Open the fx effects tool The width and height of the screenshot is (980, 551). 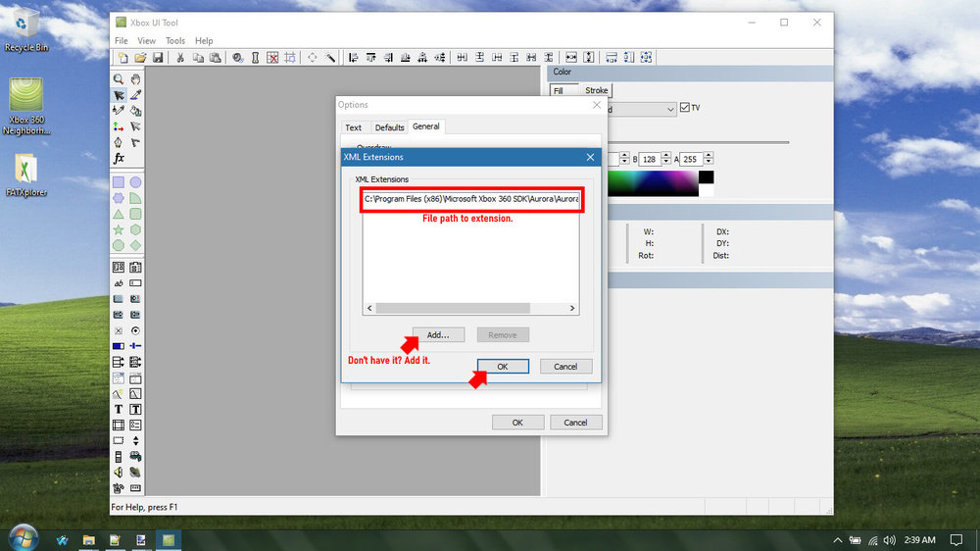tap(119, 158)
